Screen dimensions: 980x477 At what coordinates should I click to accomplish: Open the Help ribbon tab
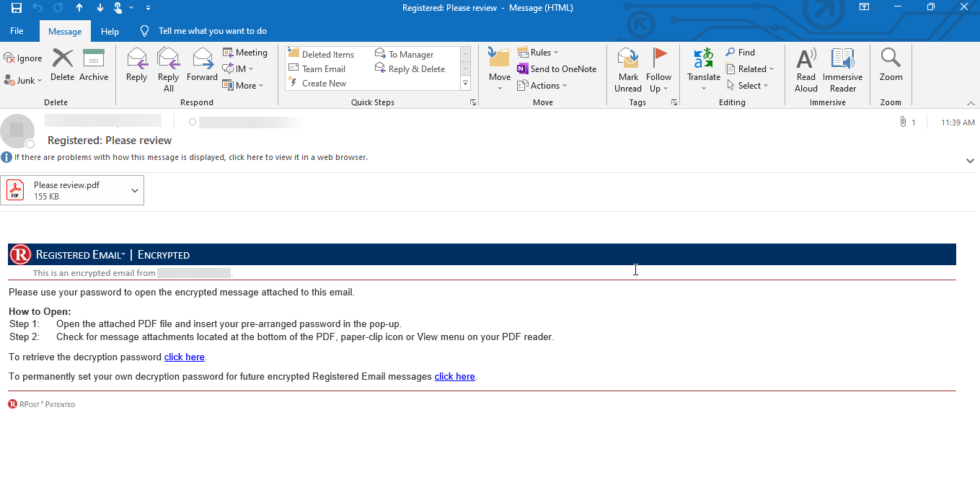[x=110, y=31]
